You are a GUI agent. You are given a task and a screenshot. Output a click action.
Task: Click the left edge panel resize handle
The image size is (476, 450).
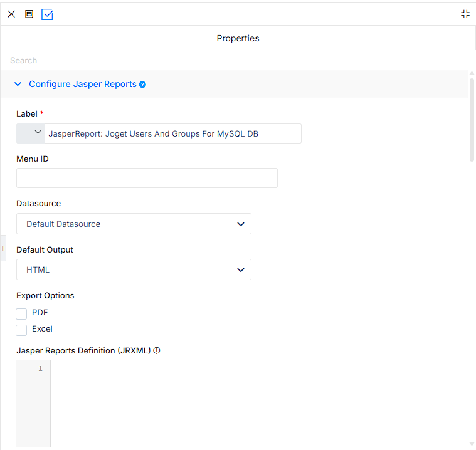coord(3,248)
